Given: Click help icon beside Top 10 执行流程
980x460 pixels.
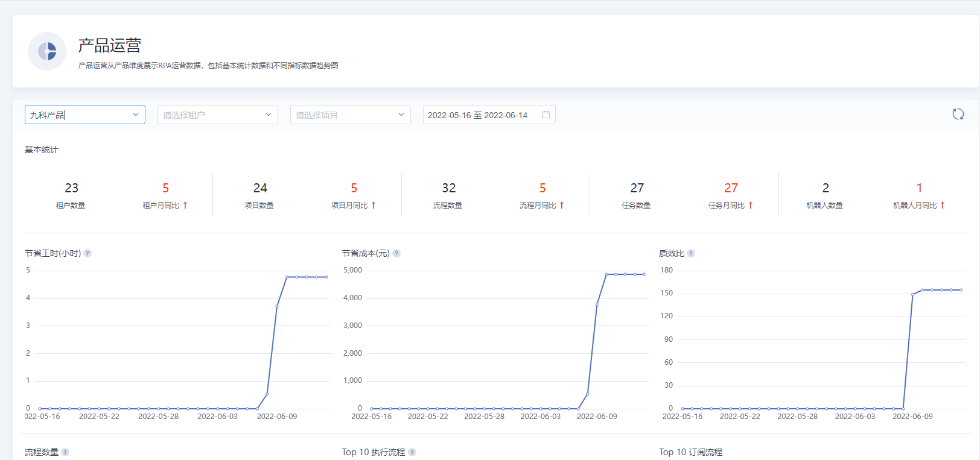Looking at the screenshot, I should [x=412, y=452].
